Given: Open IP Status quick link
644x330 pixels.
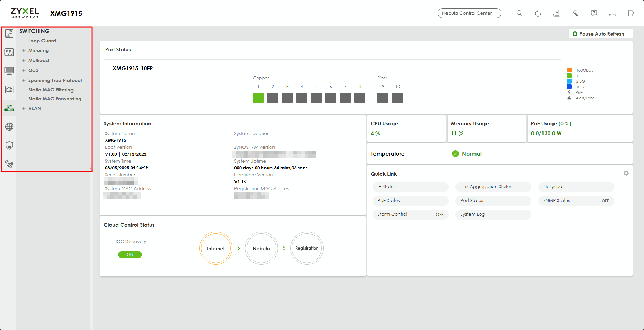Looking at the screenshot, I should pyautogui.click(x=411, y=187).
